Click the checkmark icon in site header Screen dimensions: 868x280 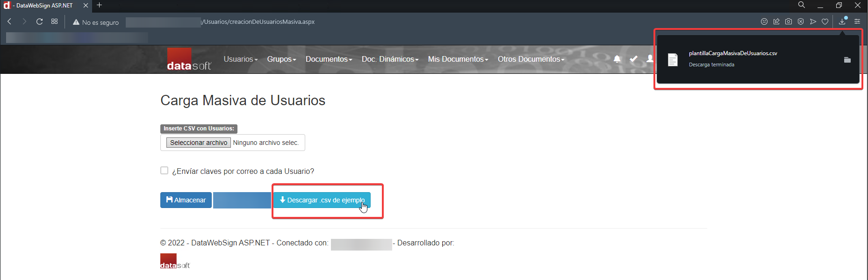pos(633,59)
